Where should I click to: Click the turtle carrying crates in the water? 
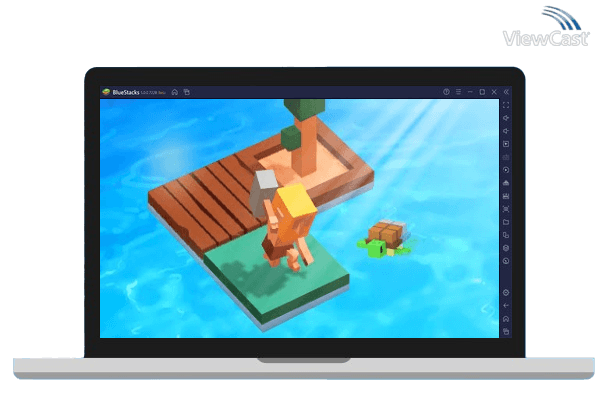[384, 239]
